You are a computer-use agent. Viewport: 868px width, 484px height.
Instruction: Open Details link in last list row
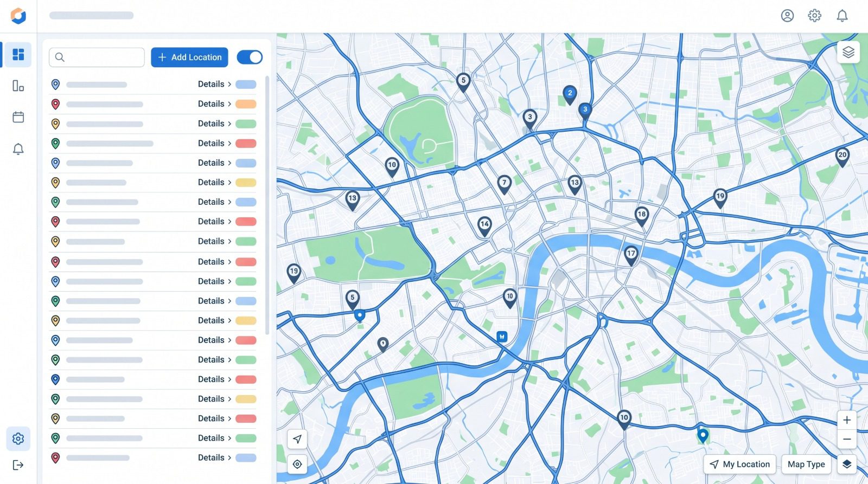(211, 457)
